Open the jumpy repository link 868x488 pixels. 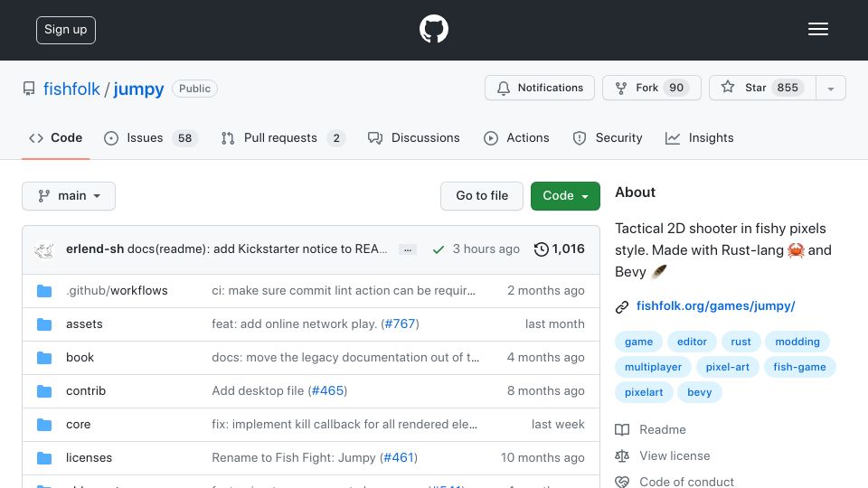point(138,89)
